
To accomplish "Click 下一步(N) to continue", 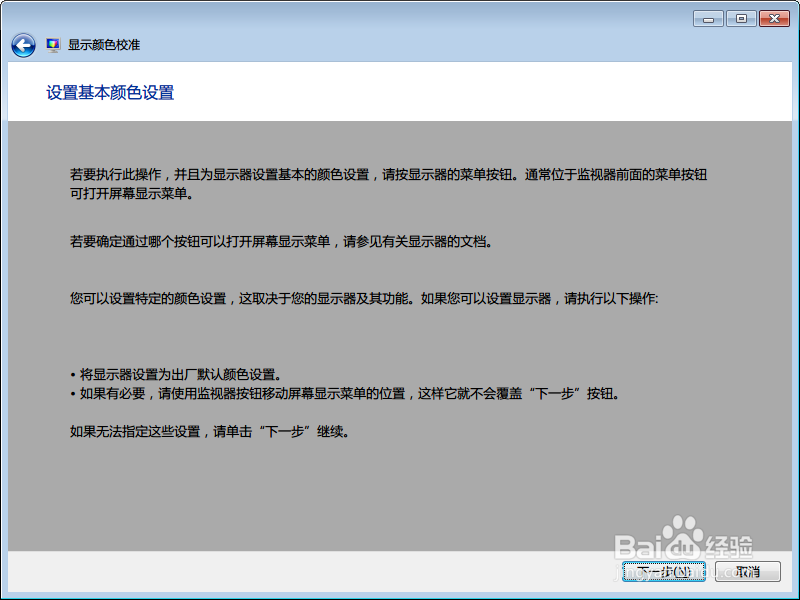I will 663,572.
